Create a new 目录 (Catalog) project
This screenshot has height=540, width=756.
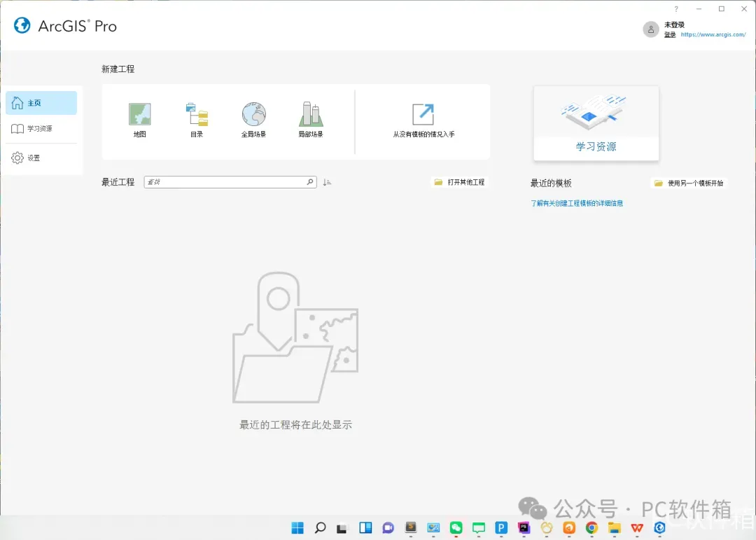point(197,120)
